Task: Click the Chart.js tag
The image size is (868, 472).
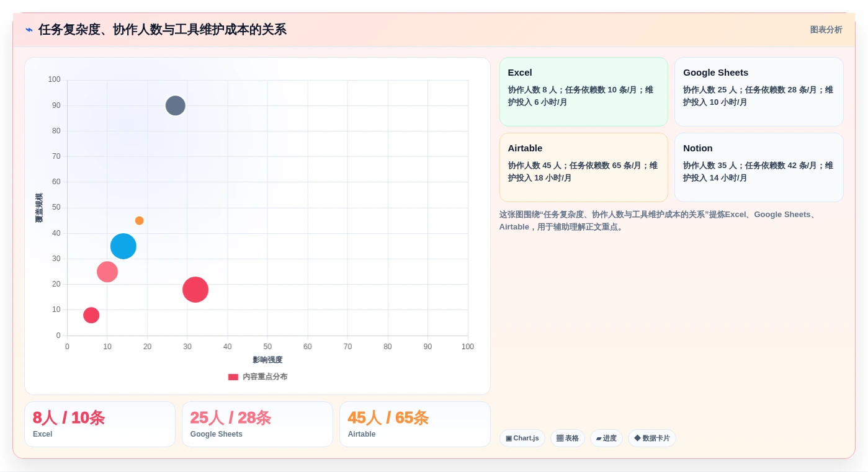Action: tap(522, 439)
